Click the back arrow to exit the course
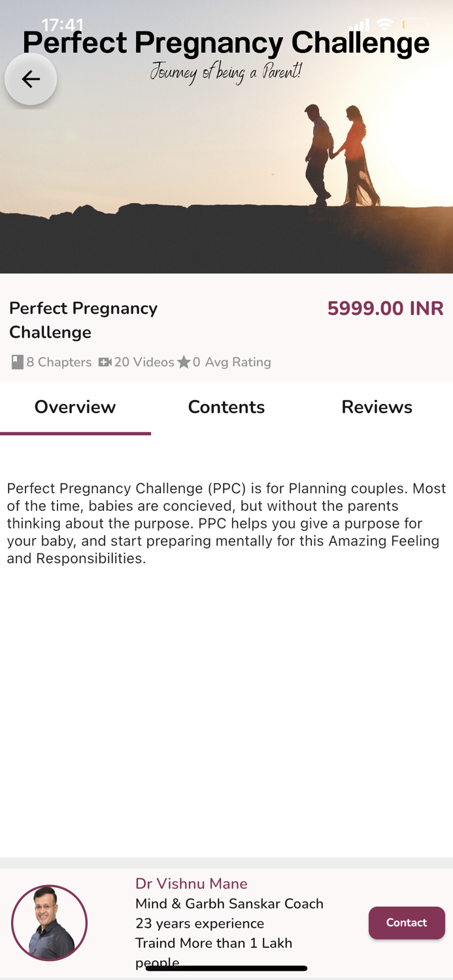 [30, 78]
